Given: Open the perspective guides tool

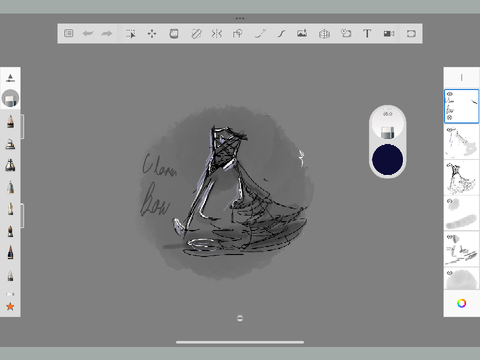Looking at the screenshot, I should click(324, 34).
